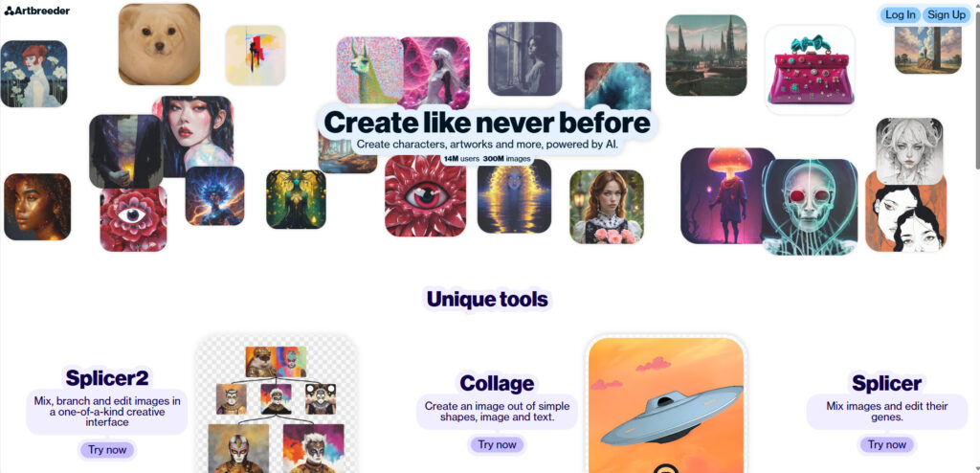View the glowing skull with red eyes image
This screenshot has width=980, height=473.
coord(810,207)
